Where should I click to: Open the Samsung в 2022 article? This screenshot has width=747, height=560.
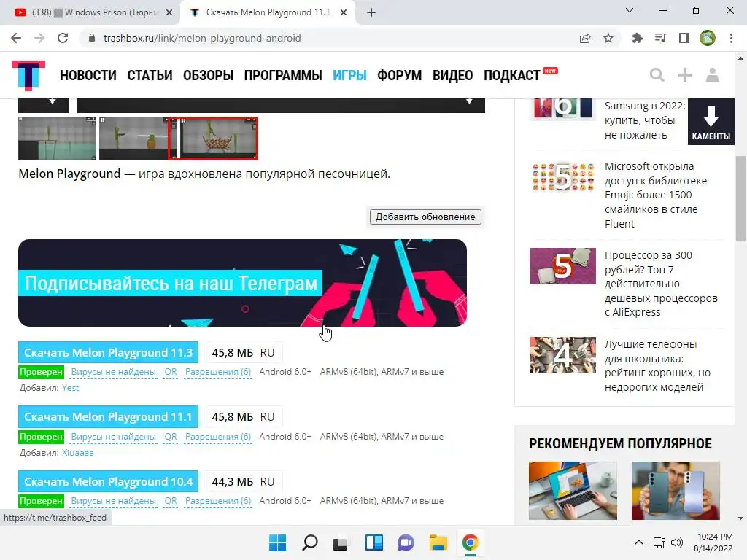click(x=645, y=120)
